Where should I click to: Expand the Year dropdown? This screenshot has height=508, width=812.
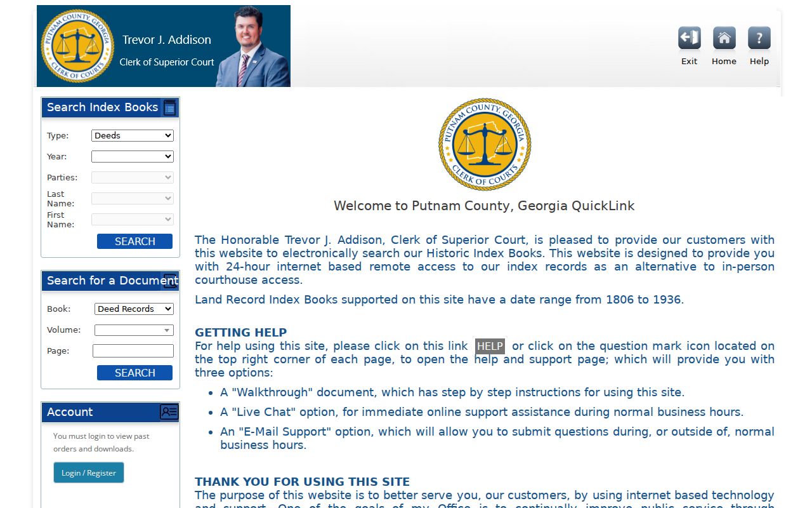tap(133, 156)
